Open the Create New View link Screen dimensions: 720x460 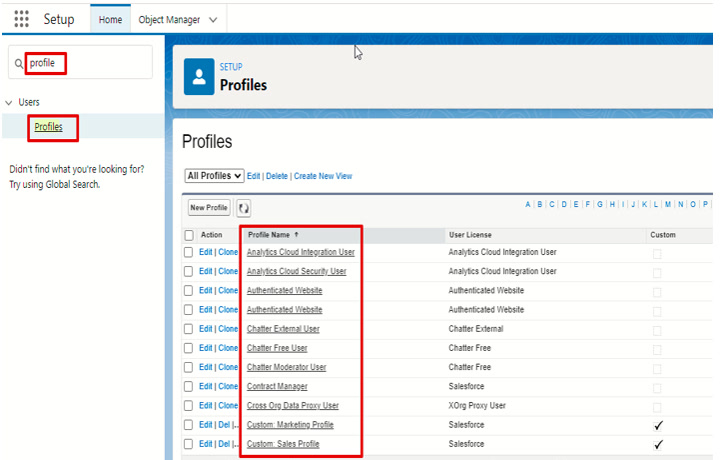pyautogui.click(x=323, y=176)
